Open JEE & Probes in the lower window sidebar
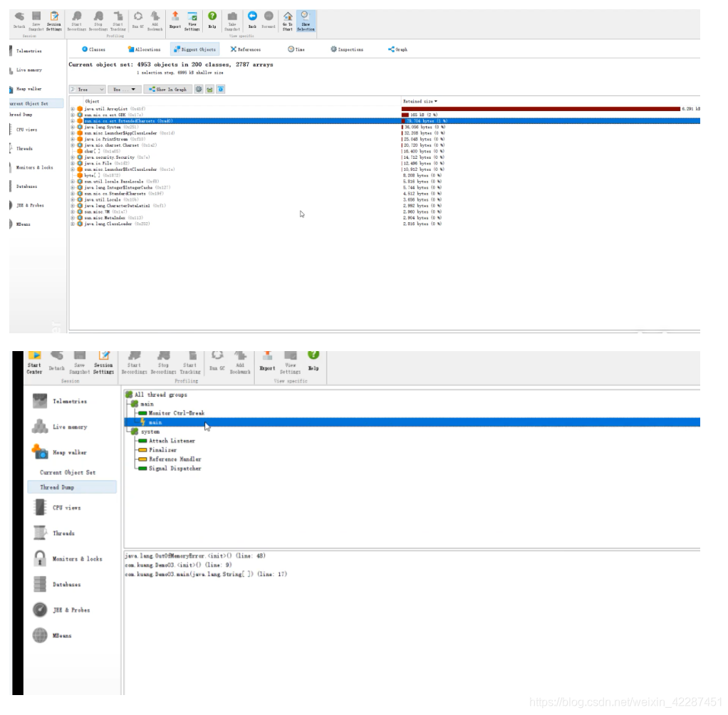 [61, 610]
